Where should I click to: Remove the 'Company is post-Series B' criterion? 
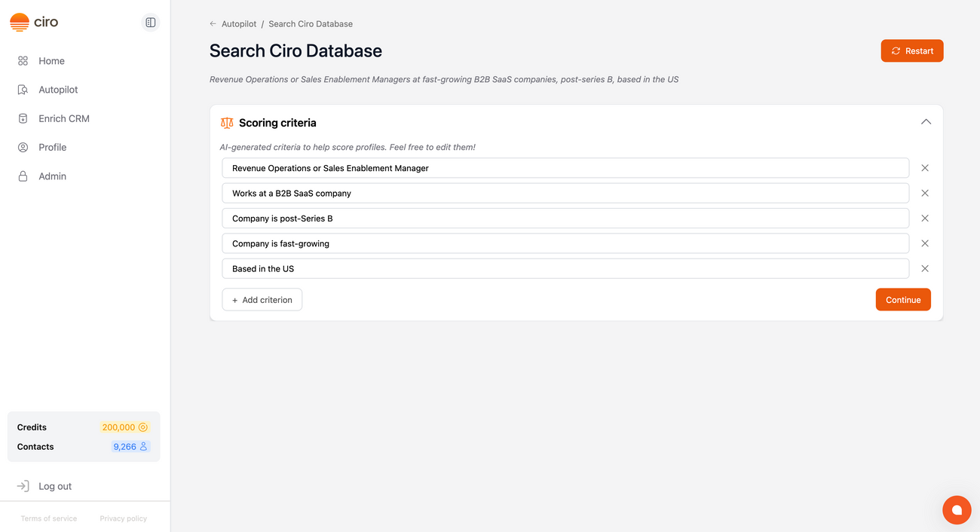(924, 218)
